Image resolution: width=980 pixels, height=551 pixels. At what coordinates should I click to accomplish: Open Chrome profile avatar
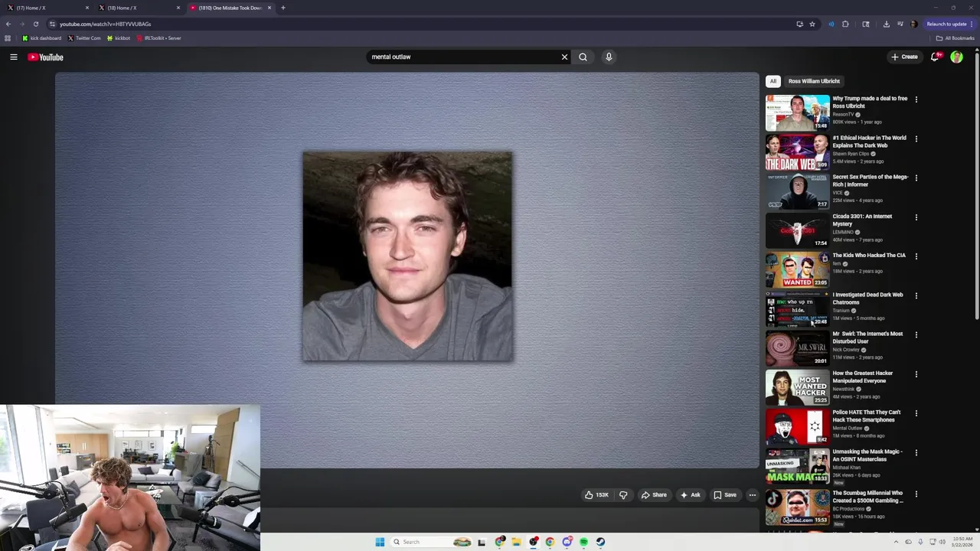click(913, 24)
